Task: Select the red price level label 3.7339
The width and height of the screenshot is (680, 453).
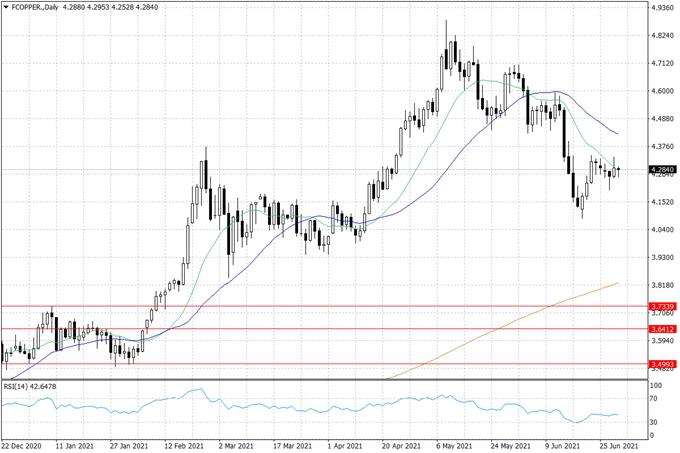Action: (x=662, y=306)
